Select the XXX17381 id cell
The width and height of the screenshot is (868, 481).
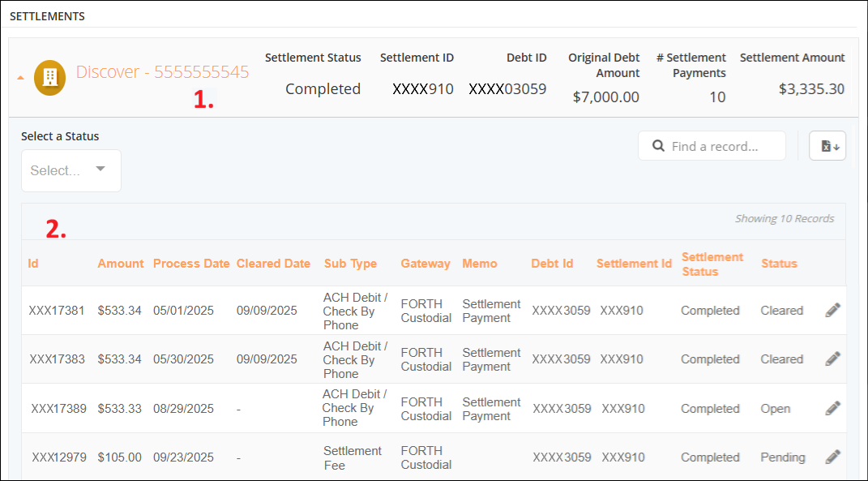(57, 311)
